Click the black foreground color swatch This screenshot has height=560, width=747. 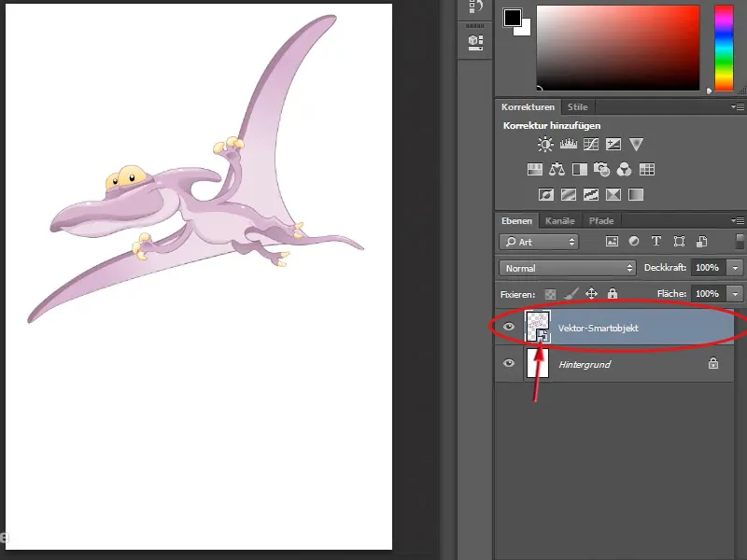point(512,17)
